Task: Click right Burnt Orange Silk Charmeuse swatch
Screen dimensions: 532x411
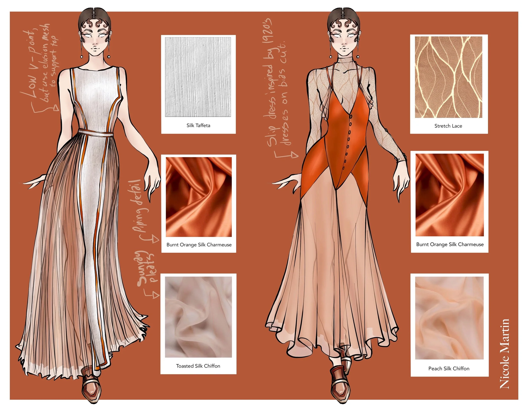Action: (449, 195)
